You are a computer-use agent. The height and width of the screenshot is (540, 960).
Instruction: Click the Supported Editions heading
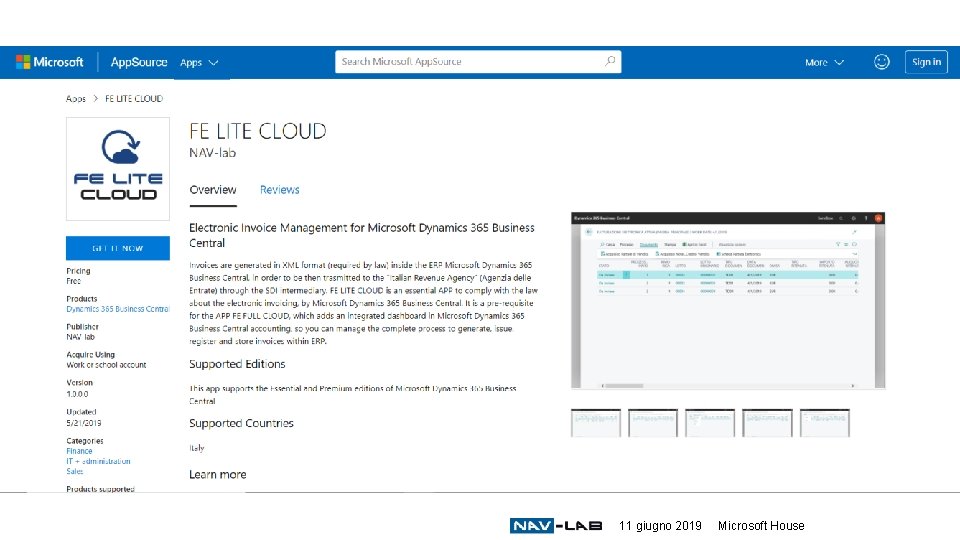tap(237, 364)
